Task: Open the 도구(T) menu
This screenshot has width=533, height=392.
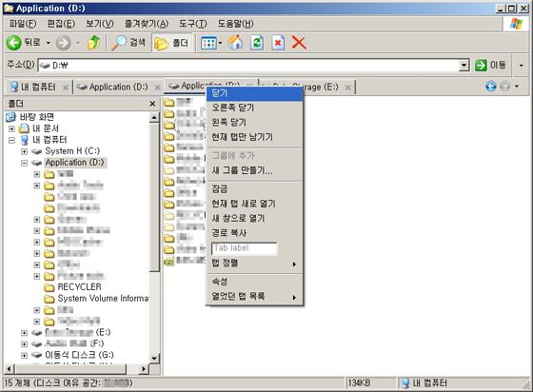Action: coord(192,24)
